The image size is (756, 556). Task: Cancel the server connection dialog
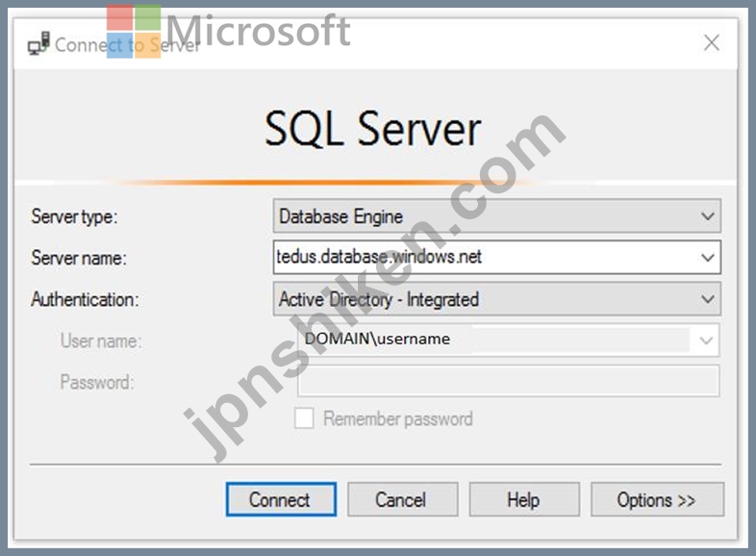click(x=402, y=499)
